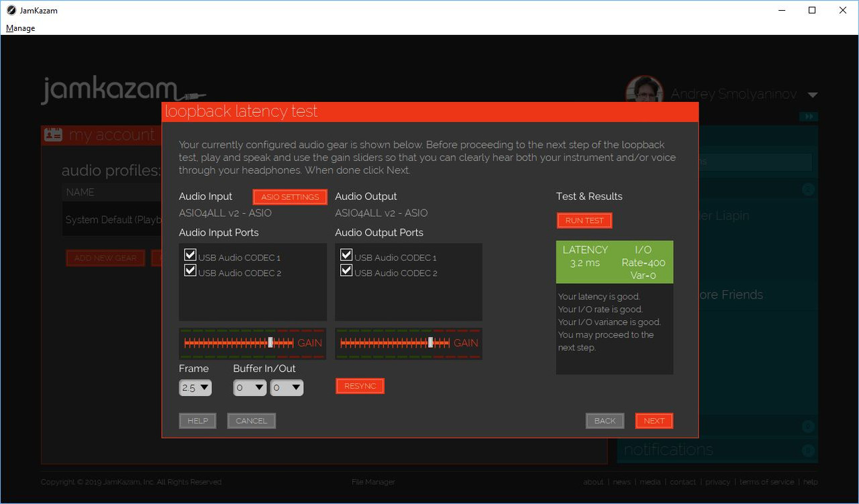Open the Buffer Out dropdown
The image size is (859, 504).
(287, 388)
